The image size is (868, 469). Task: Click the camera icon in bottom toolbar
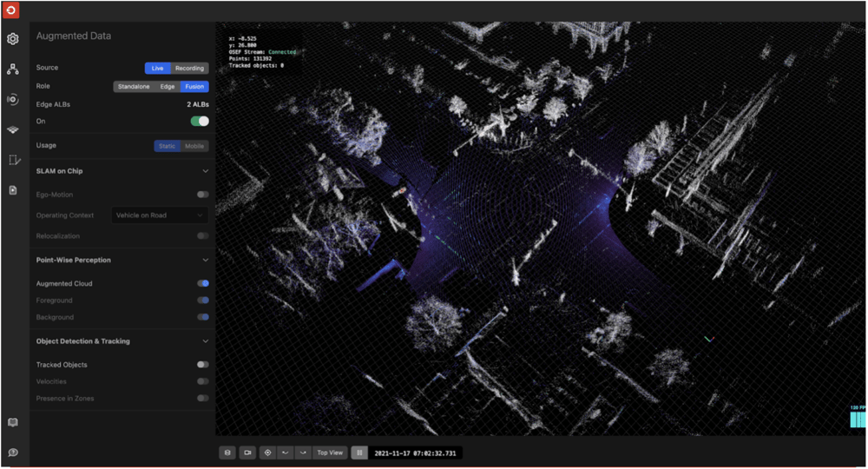247,452
